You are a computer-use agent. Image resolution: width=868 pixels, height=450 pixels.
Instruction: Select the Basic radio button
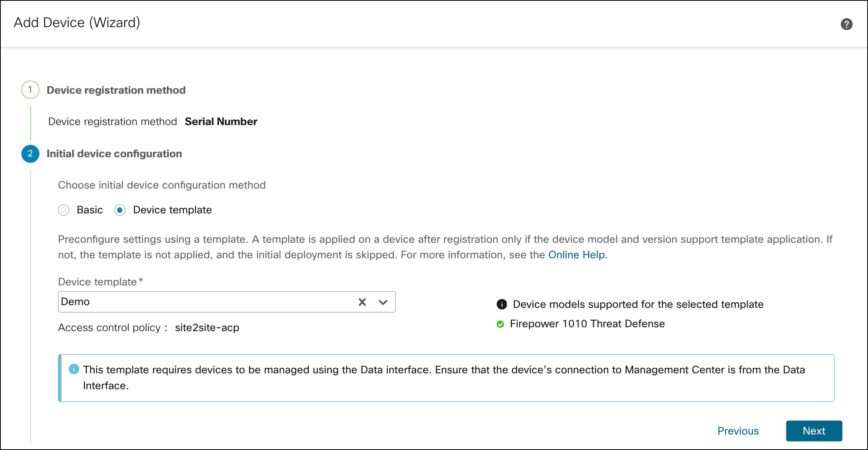coord(64,210)
